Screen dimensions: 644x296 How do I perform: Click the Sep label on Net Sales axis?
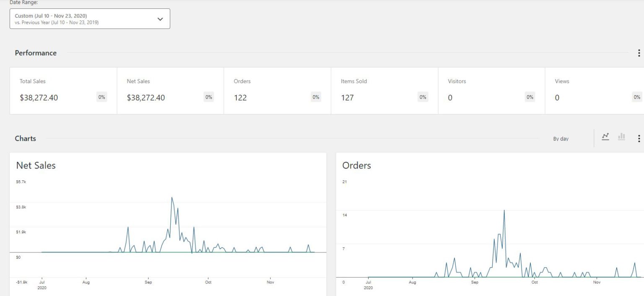[148, 282]
